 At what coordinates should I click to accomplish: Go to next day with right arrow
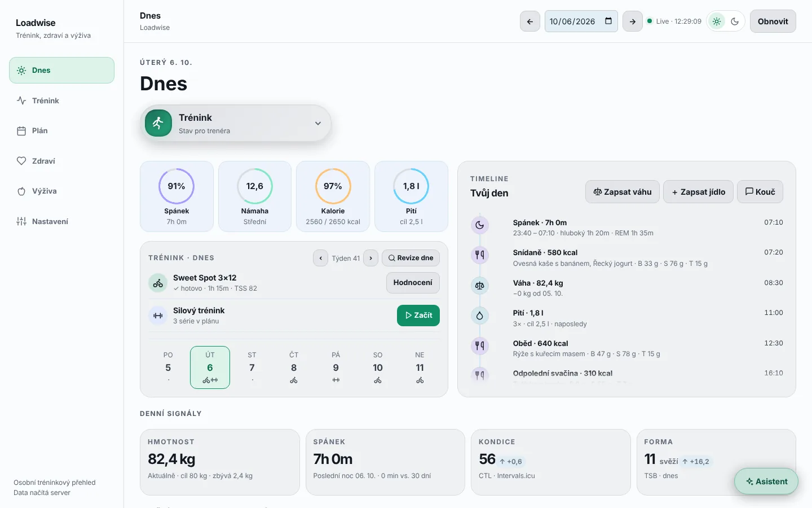[633, 21]
